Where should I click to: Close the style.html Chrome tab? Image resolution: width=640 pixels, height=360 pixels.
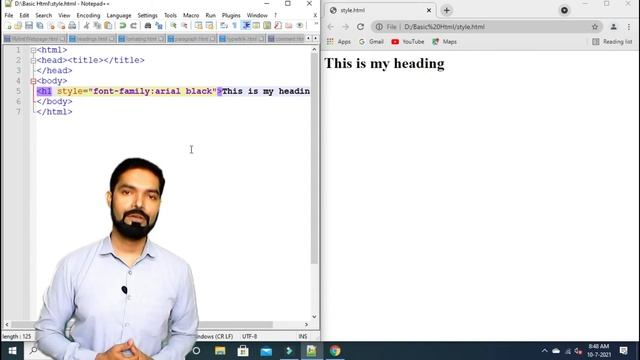[x=429, y=10]
